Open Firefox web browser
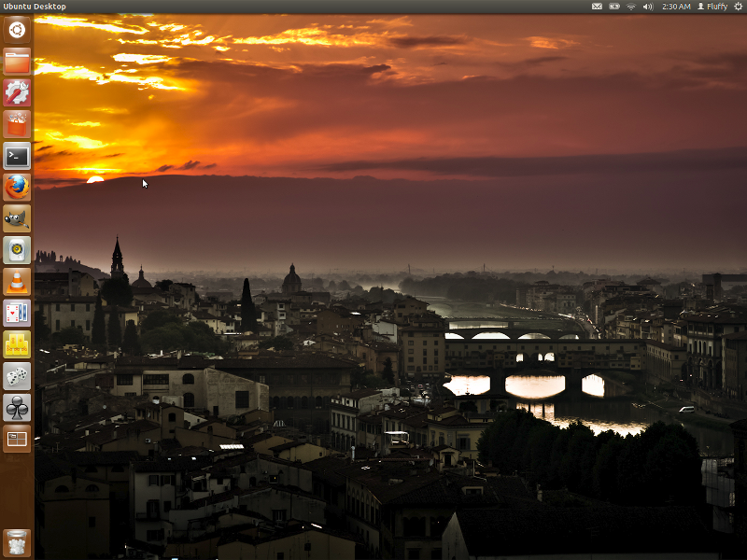Viewport: 747px width, 560px height. [x=16, y=187]
